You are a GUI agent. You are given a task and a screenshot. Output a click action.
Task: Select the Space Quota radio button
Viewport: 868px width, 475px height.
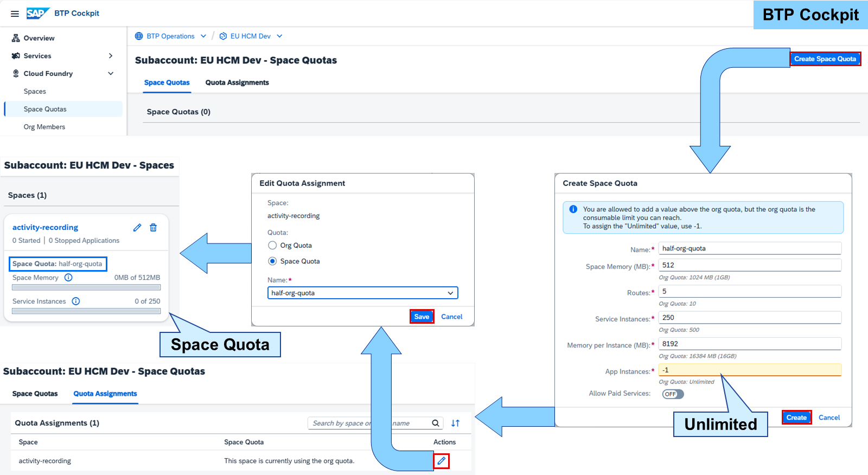272,261
